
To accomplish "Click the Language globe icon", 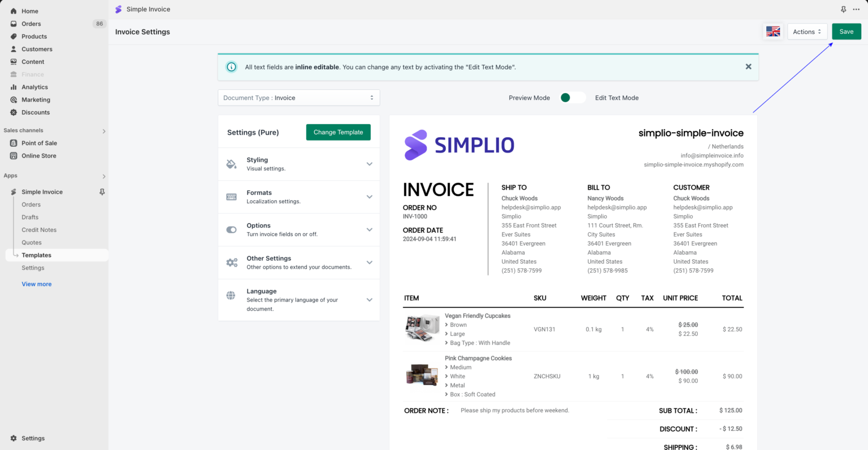I will coord(231,295).
